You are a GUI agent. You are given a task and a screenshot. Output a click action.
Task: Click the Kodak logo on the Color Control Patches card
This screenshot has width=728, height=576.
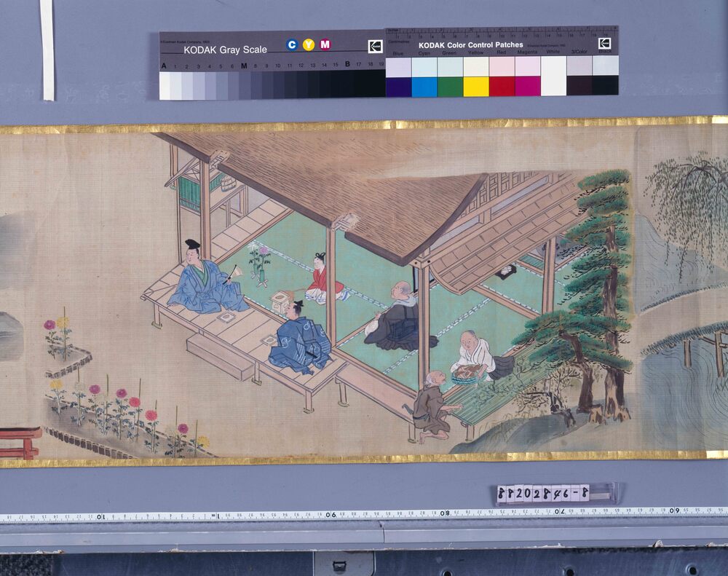pyautogui.click(x=604, y=44)
